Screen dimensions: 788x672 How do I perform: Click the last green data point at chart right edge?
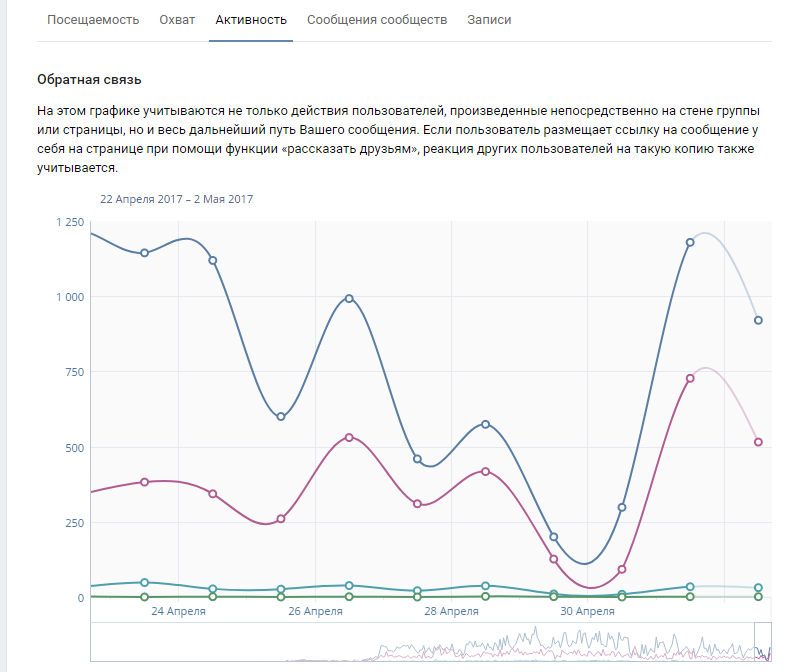pyautogui.click(x=758, y=597)
